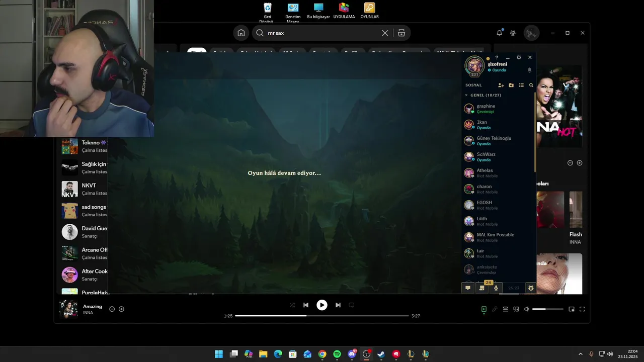Toggle repeat in the Spotify player
The image size is (644, 362).
pyautogui.click(x=352, y=305)
